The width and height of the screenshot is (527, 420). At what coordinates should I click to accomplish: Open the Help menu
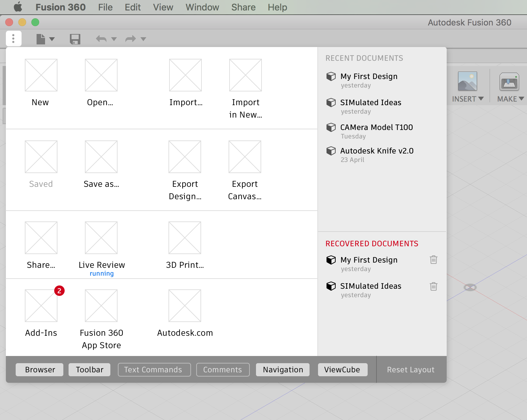tap(277, 7)
